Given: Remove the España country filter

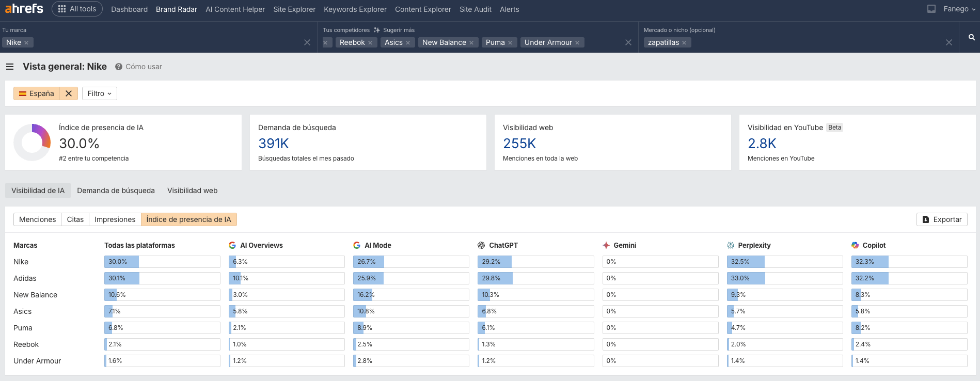Looking at the screenshot, I should tap(69, 93).
